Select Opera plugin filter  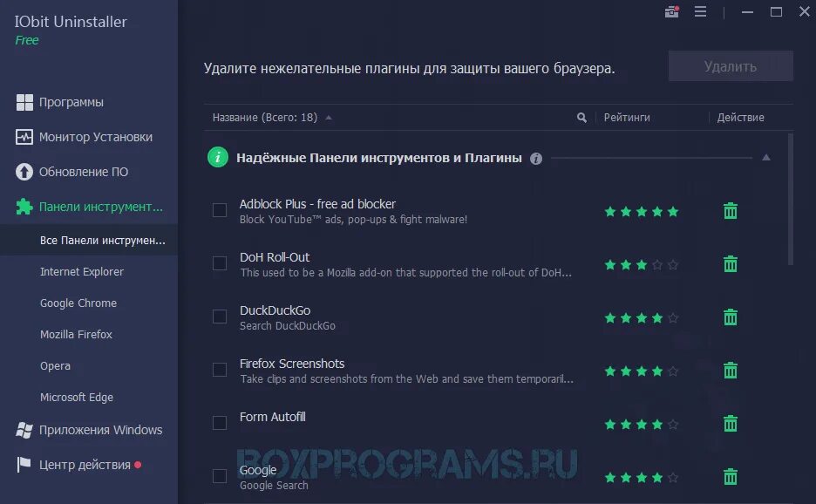[55, 366]
